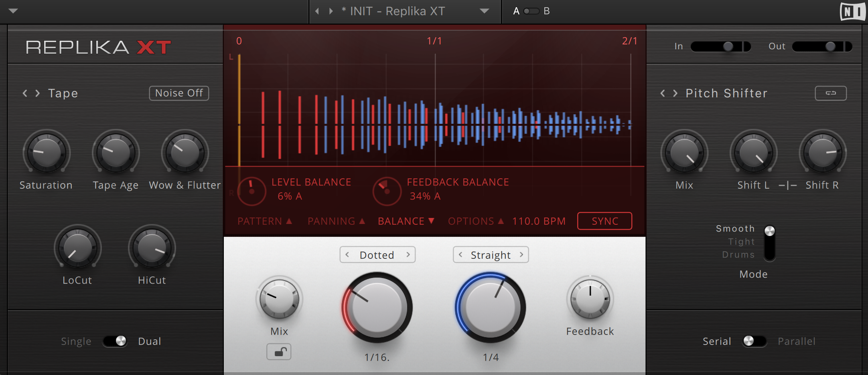Viewport: 868px width, 375px height.
Task: Open the Panning menu
Action: pos(336,221)
